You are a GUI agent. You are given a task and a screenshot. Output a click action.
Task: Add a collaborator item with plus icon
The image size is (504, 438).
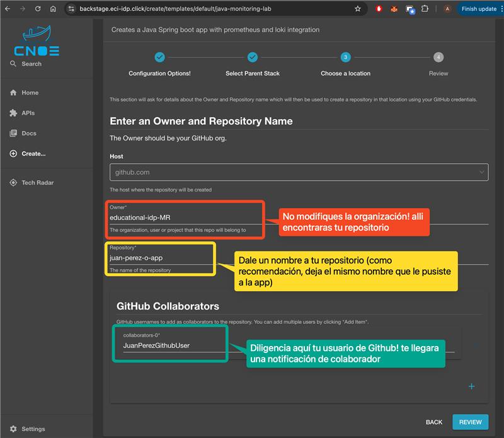[x=471, y=386]
